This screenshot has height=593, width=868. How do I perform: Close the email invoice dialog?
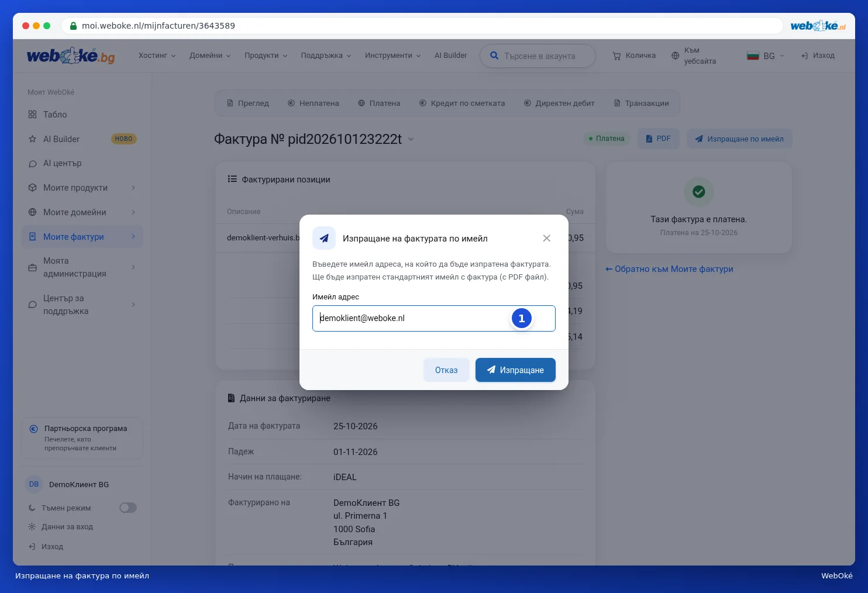(546, 238)
